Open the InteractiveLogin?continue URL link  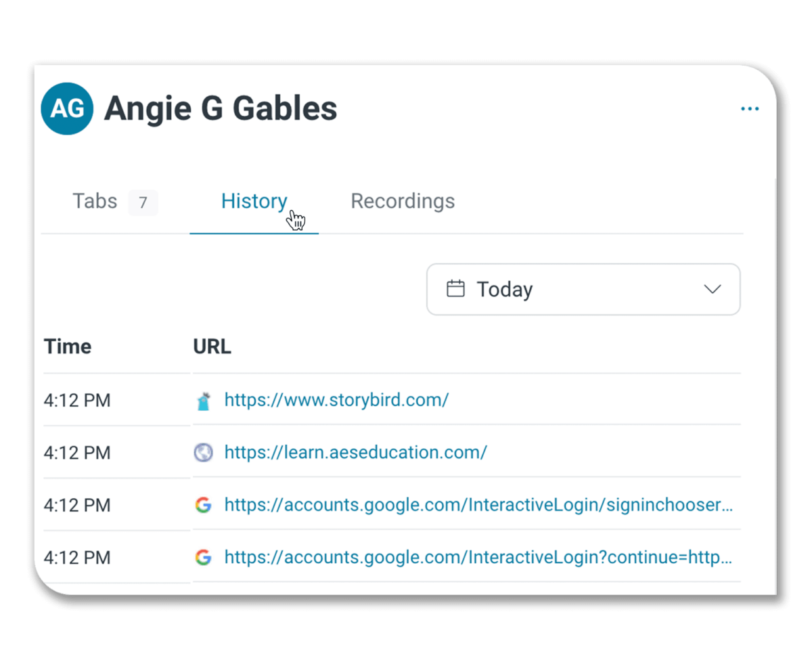point(478,558)
